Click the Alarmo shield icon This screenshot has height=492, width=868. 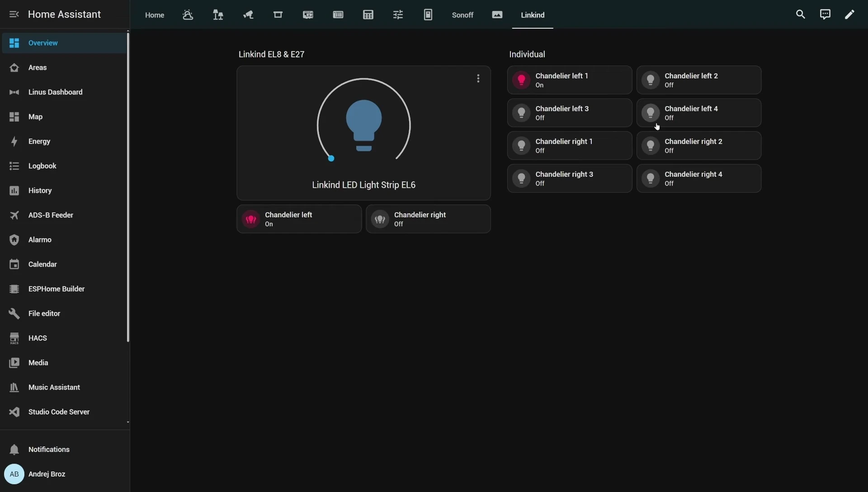(x=14, y=240)
